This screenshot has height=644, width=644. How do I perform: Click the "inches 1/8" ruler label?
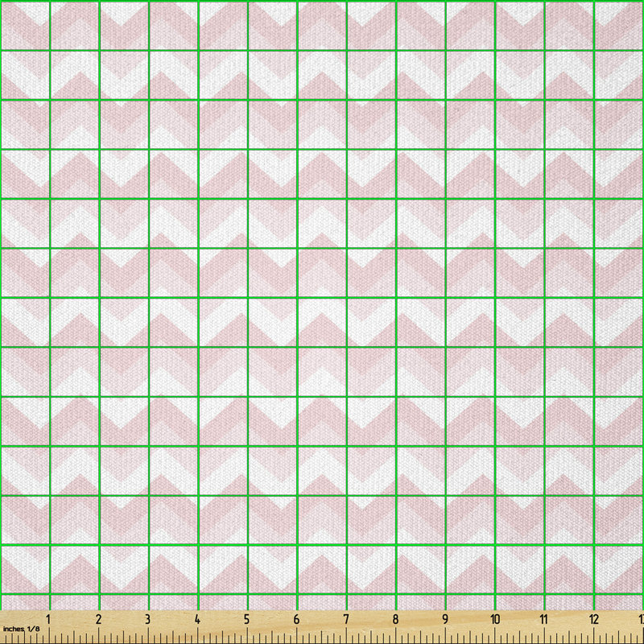pyautogui.click(x=22, y=629)
